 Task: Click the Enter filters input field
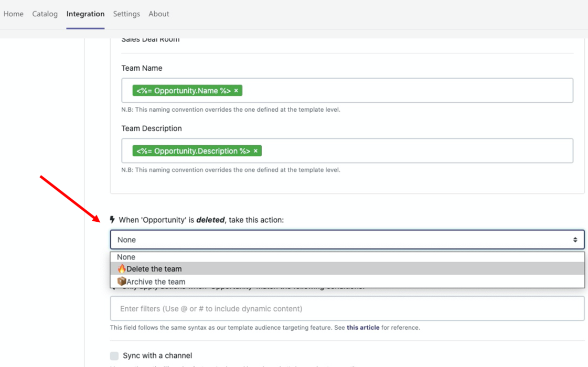click(x=347, y=308)
